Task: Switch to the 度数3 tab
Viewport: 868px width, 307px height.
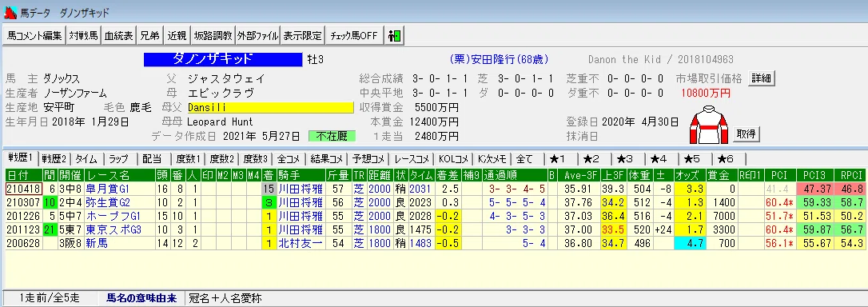Action: click(255, 159)
